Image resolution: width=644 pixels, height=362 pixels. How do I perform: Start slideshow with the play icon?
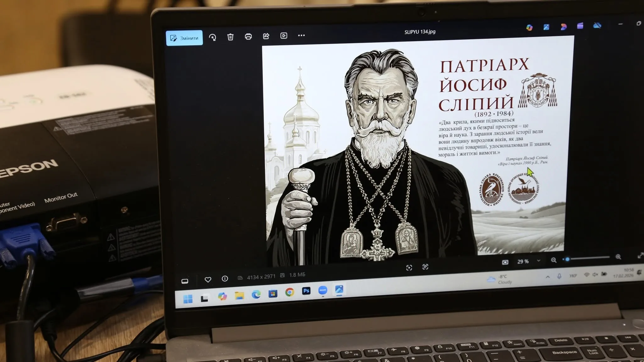pyautogui.click(x=284, y=36)
